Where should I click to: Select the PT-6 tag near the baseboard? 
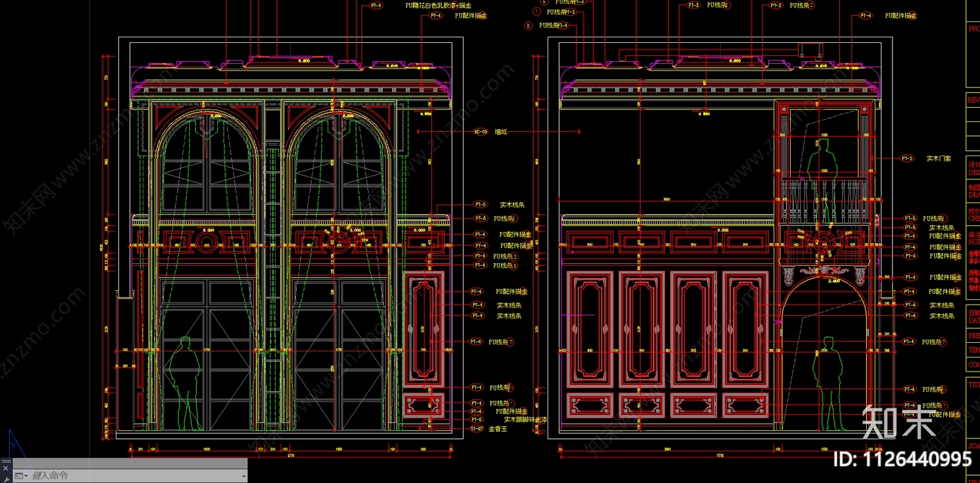click(476, 419)
